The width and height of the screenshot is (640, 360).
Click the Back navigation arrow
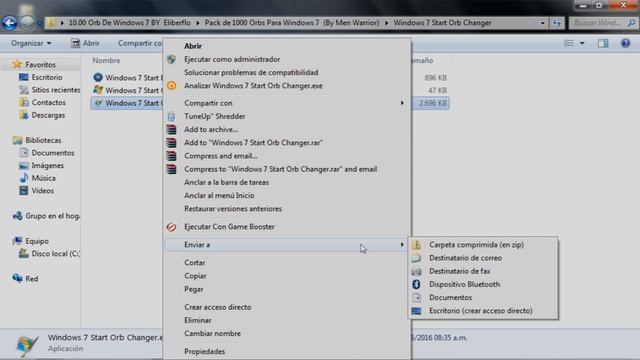coord(9,23)
